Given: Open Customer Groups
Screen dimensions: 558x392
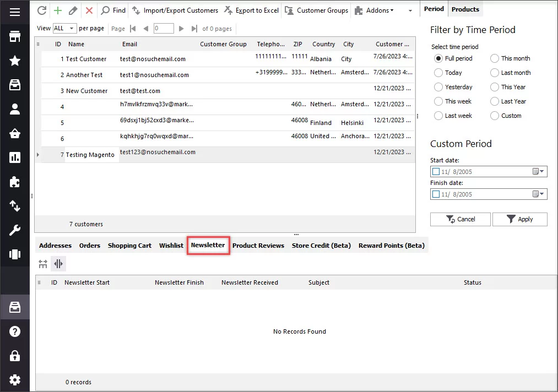Looking at the screenshot, I should 317,10.
